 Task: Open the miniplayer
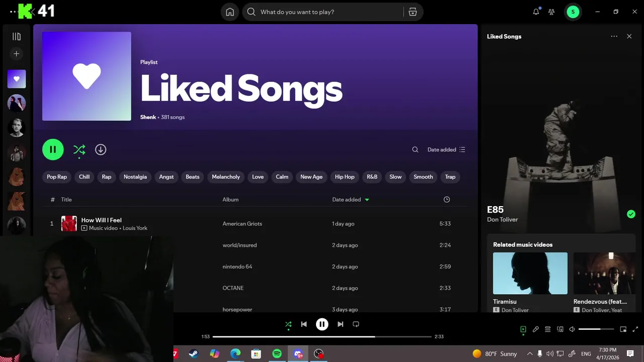623,329
